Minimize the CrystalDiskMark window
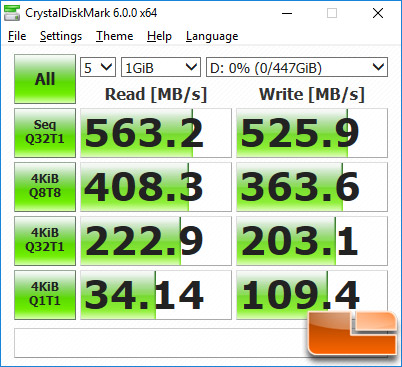Screen dimensions: 402x367 pos(287,13)
